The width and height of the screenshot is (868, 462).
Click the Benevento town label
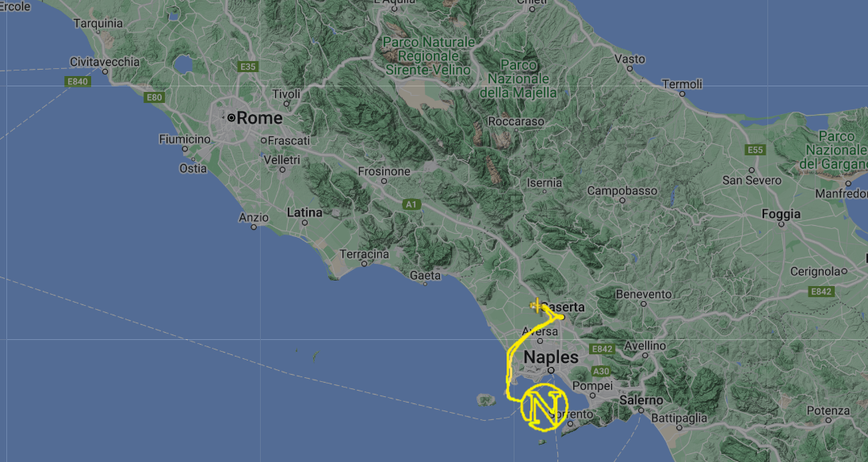pyautogui.click(x=643, y=294)
